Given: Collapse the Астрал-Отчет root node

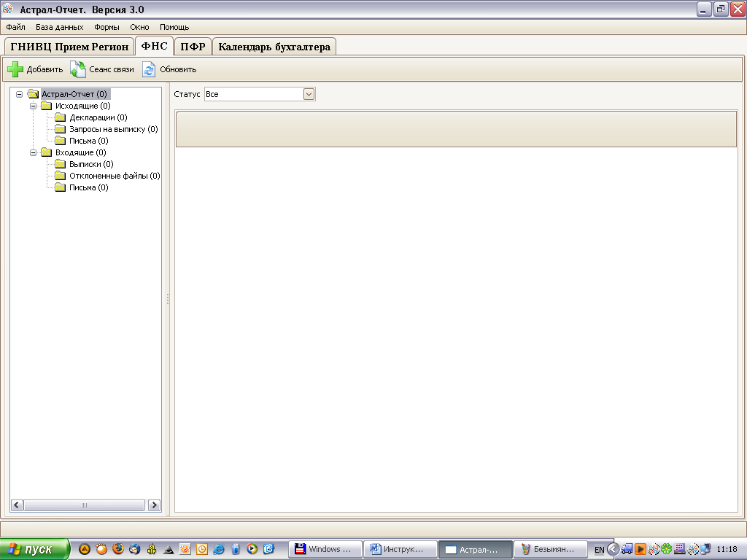Looking at the screenshot, I should (x=19, y=94).
